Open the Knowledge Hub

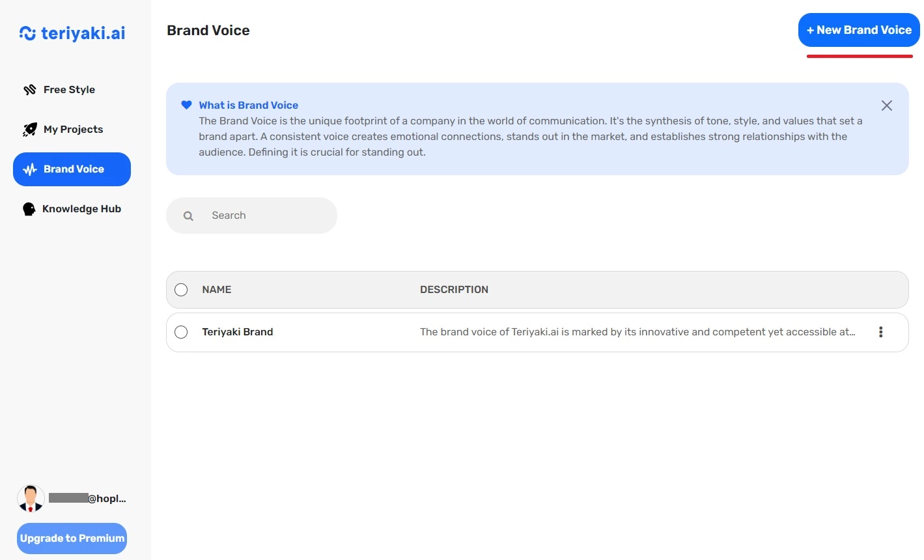[72, 209]
